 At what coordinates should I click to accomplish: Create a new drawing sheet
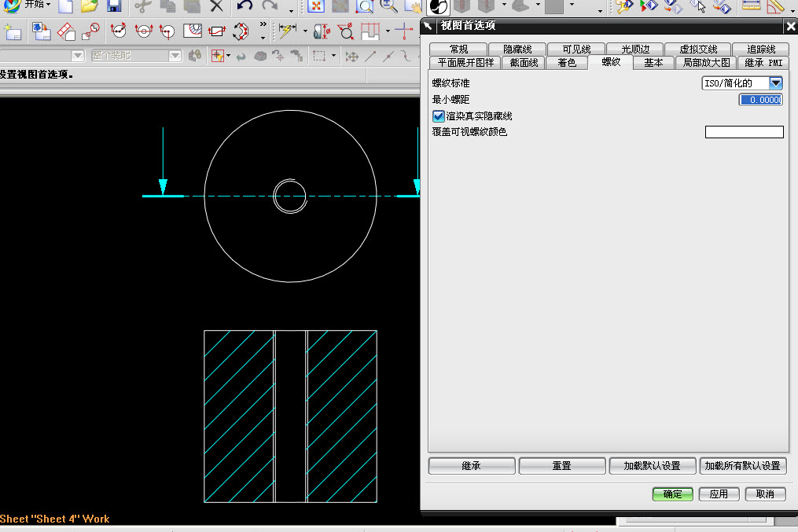13,32
